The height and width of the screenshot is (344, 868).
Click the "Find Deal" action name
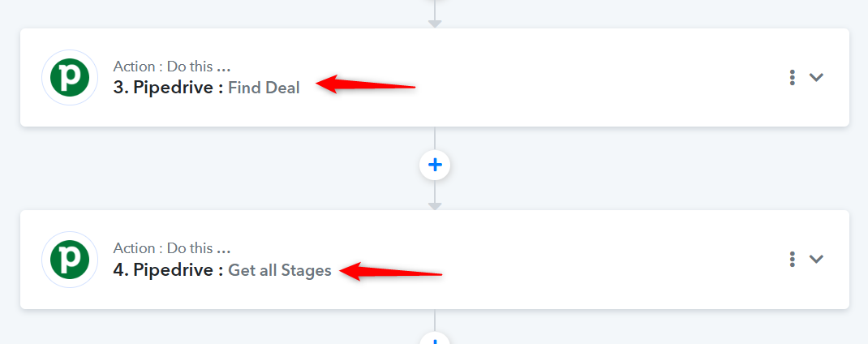264,88
